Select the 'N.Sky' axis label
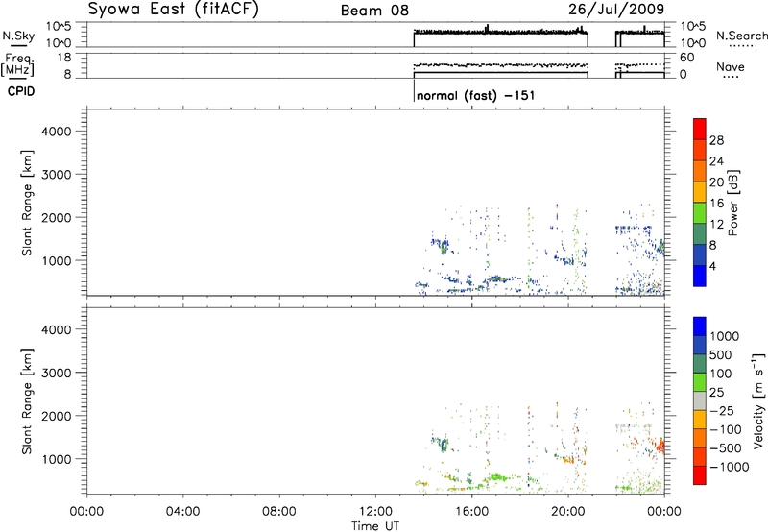The height and width of the screenshot is (532, 768). (18, 36)
